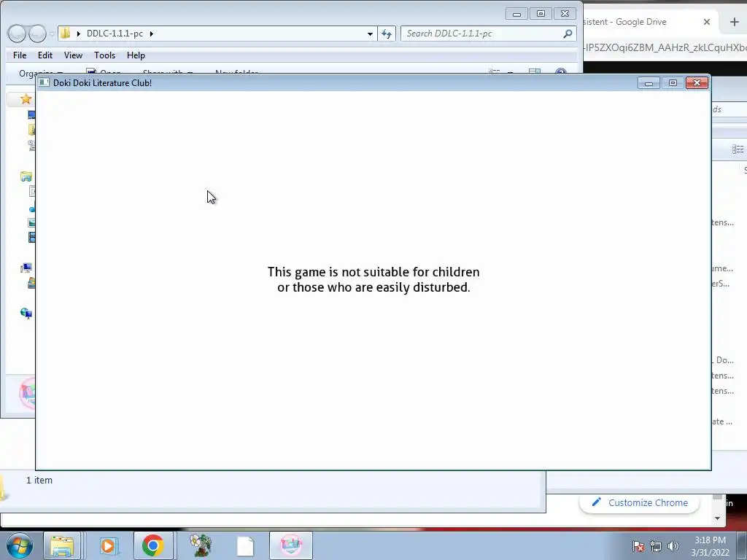Select the game warning text about children

(x=373, y=279)
